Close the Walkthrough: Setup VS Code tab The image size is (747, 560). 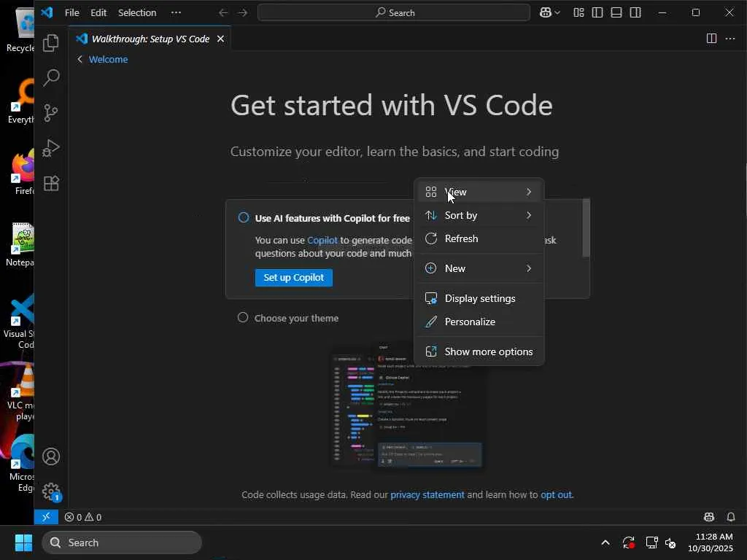coord(220,39)
